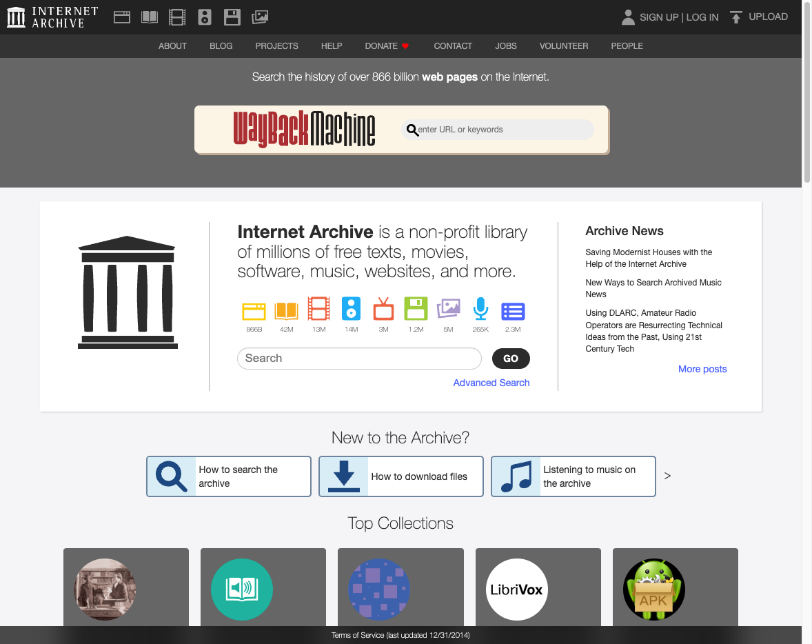The width and height of the screenshot is (812, 644).
Task: Open the Audio speaker icon in top bar
Action: pos(205,17)
